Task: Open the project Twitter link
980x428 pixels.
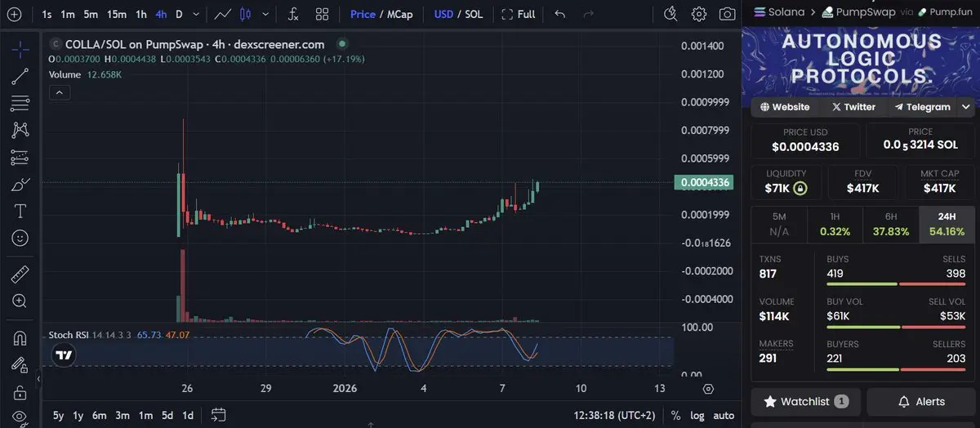Action: point(853,107)
